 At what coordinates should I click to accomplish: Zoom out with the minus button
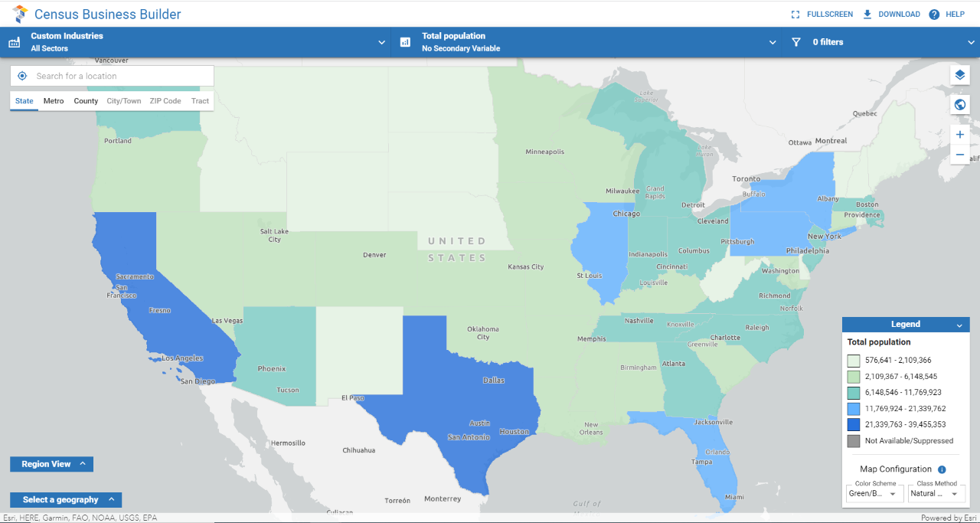[x=960, y=155]
